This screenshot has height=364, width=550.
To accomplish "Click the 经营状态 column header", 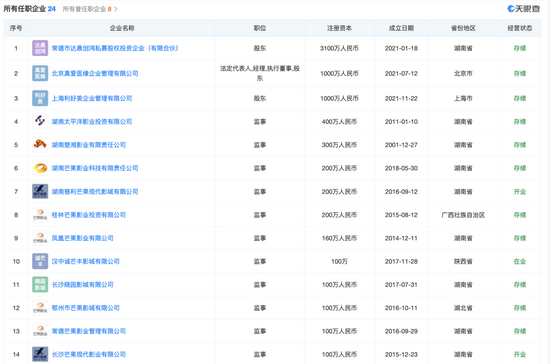I will (520, 28).
